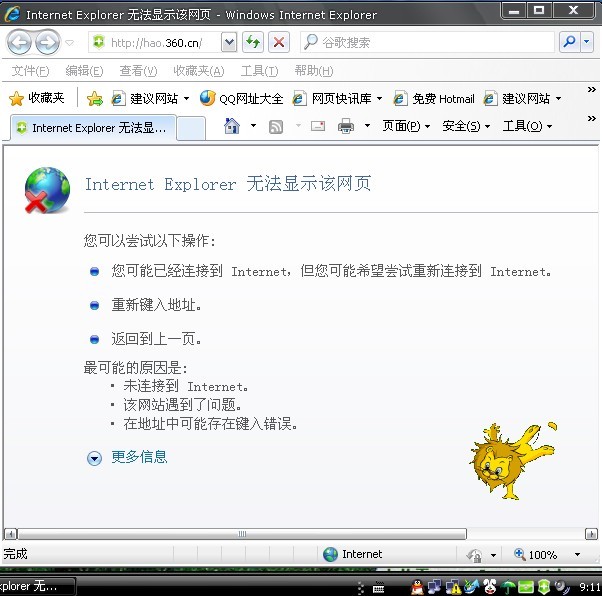602x596 pixels.
Task: Show more command bar items chevron
Action: pos(592,118)
